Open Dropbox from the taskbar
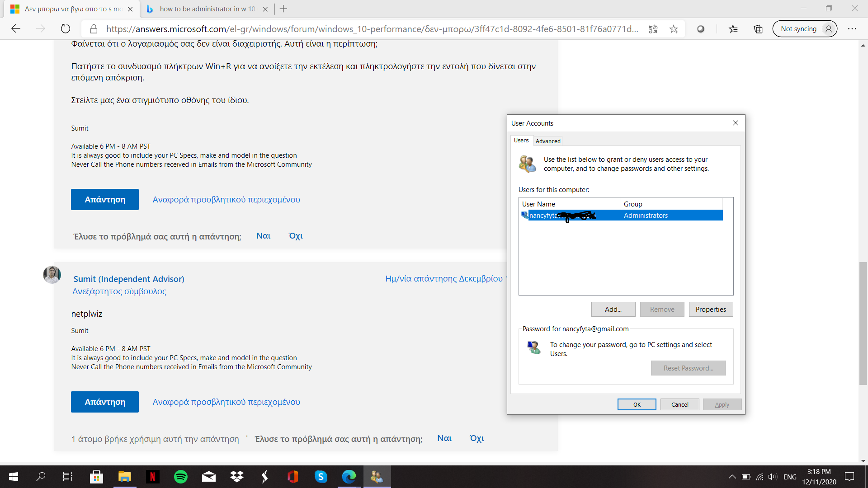Image resolution: width=868 pixels, height=488 pixels. tap(236, 477)
